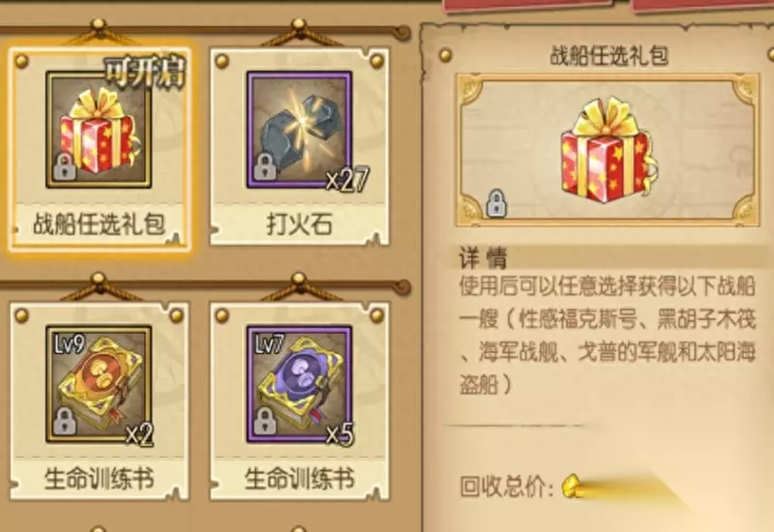Select the gift box icon in 战船任选礼包 card
This screenshot has width=774, height=532.
point(99,130)
